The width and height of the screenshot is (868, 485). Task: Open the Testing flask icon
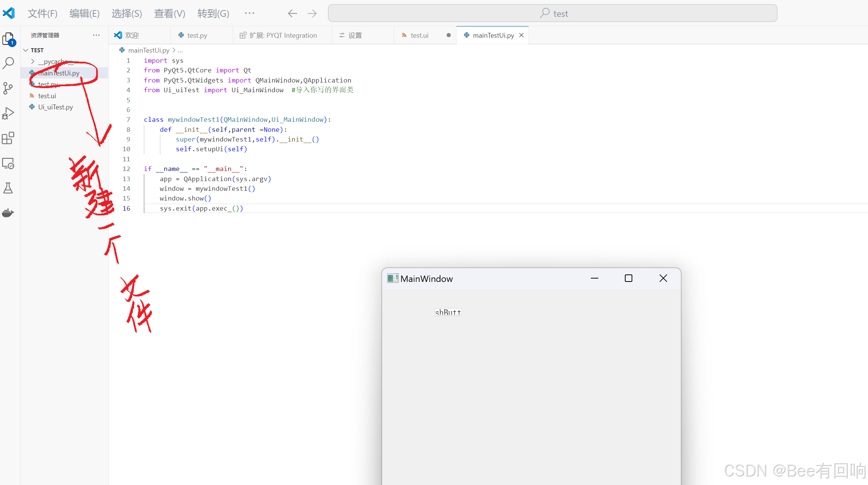pos(8,188)
